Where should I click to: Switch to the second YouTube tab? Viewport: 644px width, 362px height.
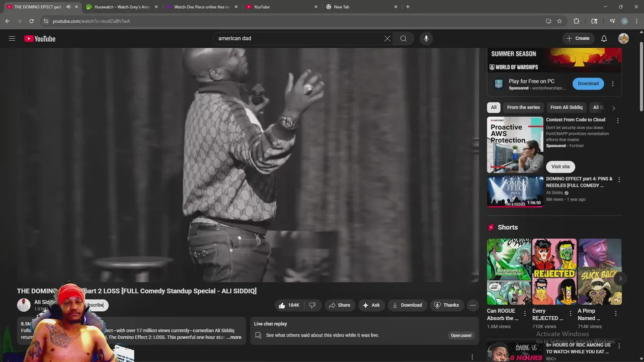pos(282,7)
